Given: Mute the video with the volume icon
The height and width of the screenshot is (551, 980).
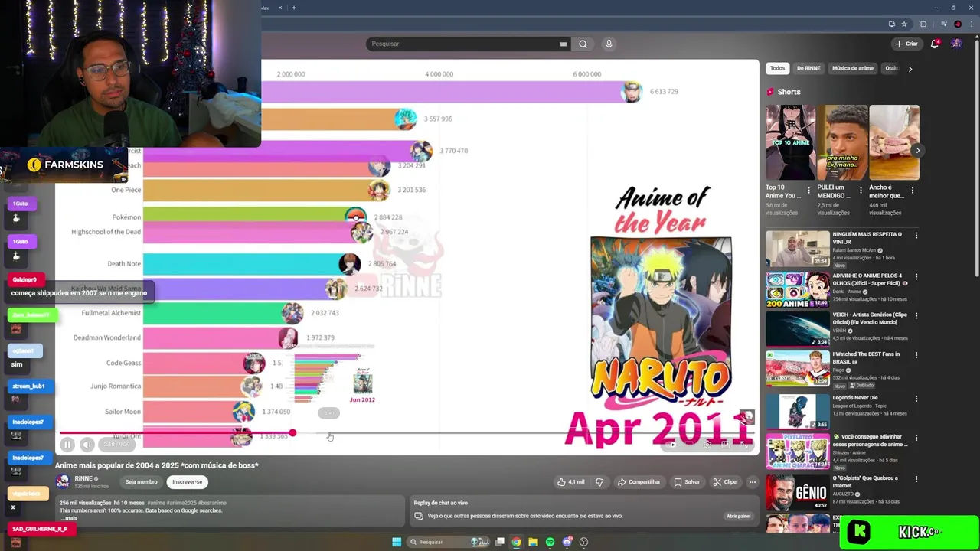Looking at the screenshot, I should tap(87, 445).
